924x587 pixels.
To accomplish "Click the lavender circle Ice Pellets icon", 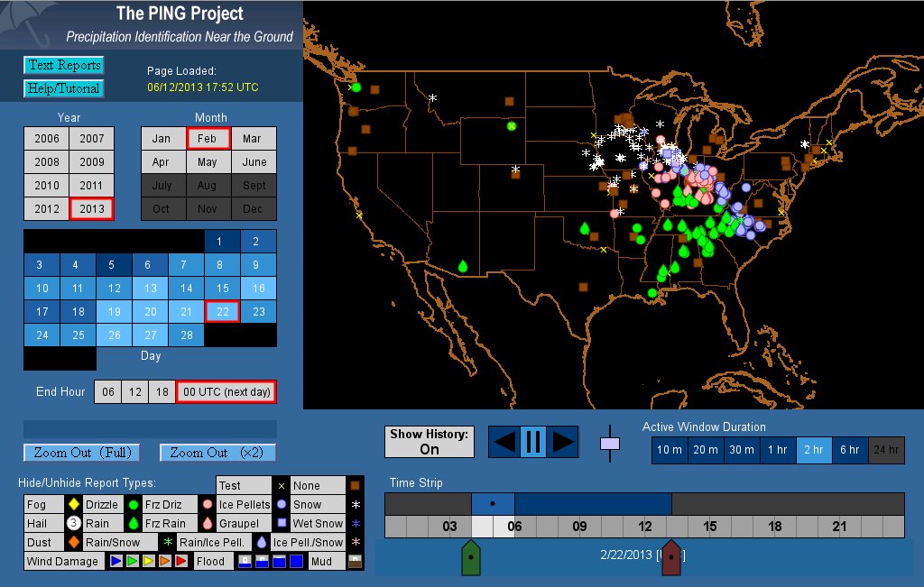I will (x=283, y=505).
